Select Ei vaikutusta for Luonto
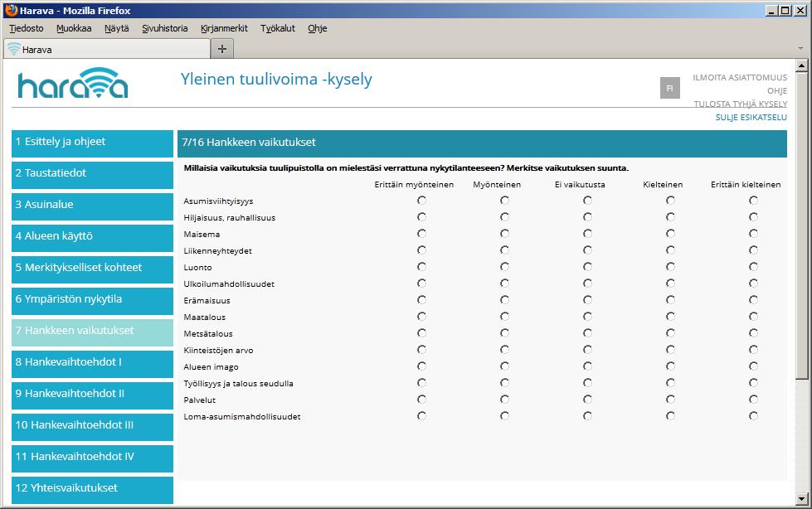The height and width of the screenshot is (509, 812). point(587,267)
